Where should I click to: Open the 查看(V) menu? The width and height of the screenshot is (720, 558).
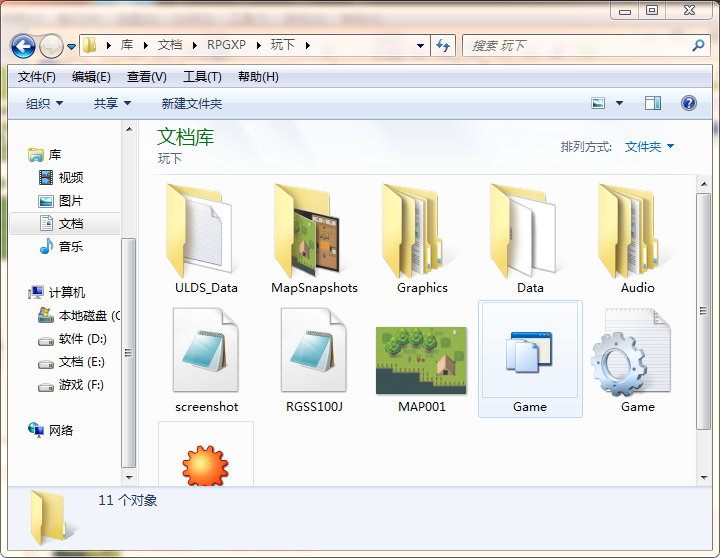(146, 77)
